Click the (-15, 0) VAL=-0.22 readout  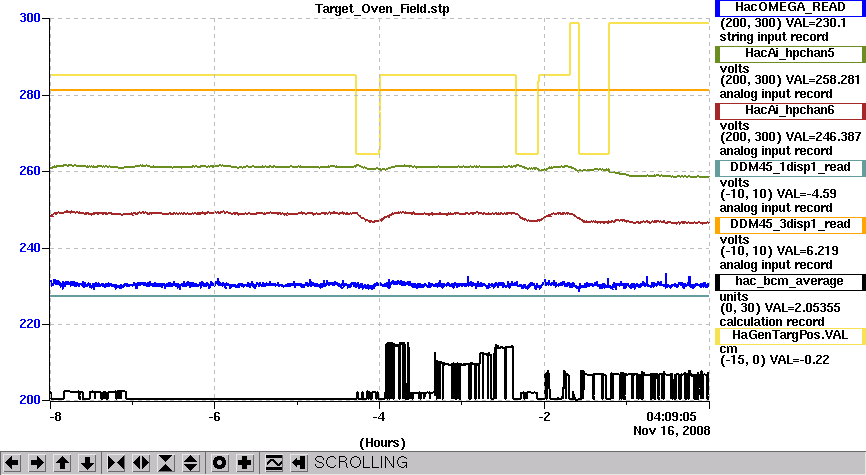click(x=775, y=360)
